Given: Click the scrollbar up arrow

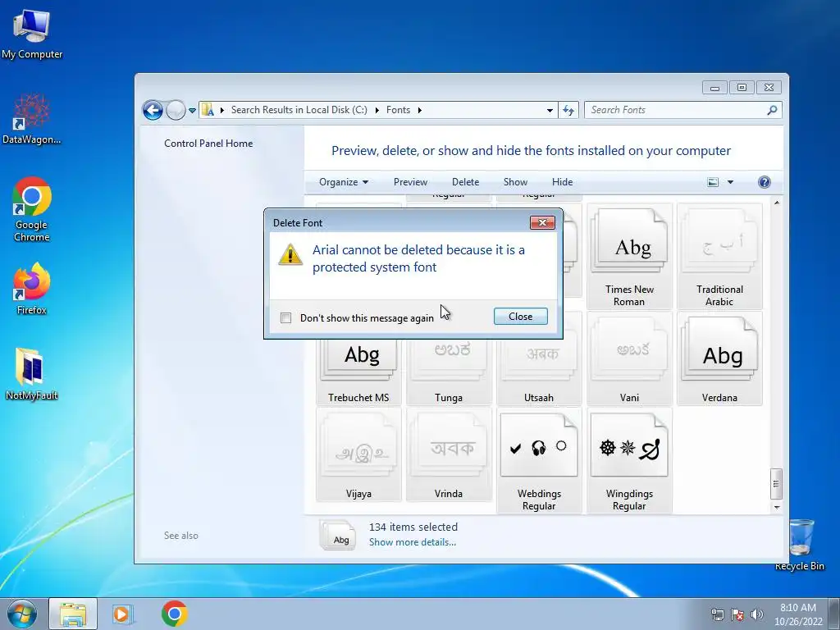Looking at the screenshot, I should pyautogui.click(x=776, y=203).
